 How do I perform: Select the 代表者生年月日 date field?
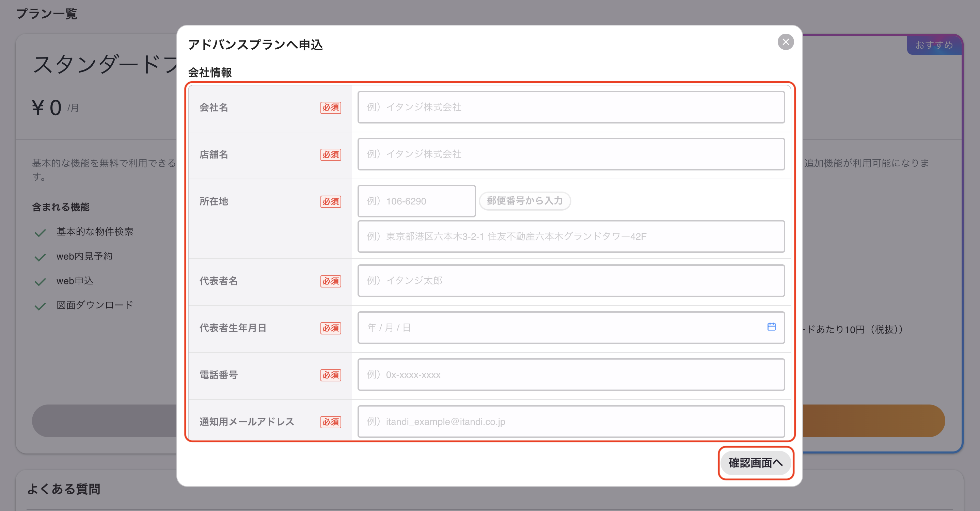[x=571, y=328]
